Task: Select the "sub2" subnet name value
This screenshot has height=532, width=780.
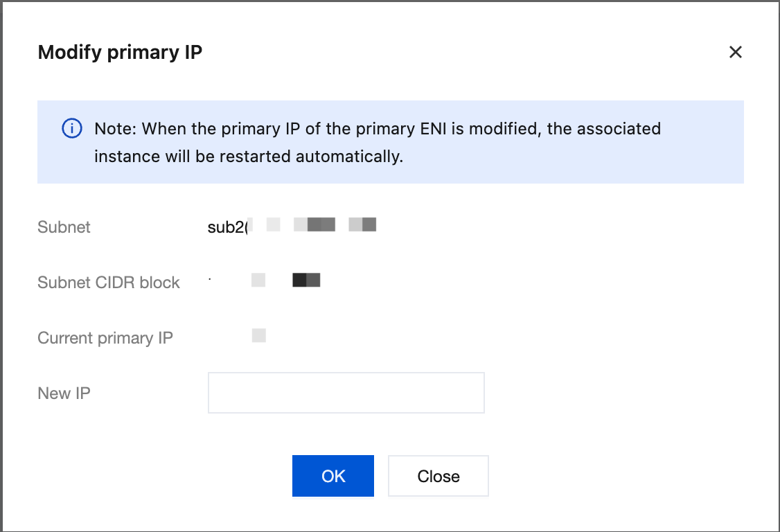Action: (x=225, y=227)
